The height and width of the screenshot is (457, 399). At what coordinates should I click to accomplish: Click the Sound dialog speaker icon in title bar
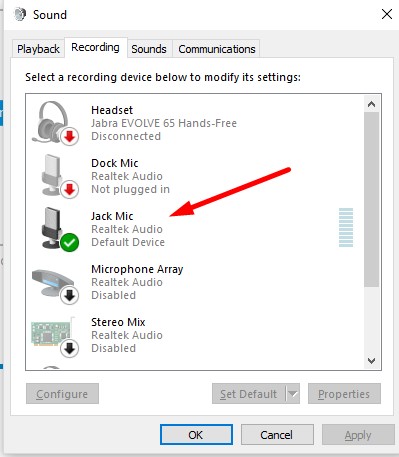tap(20, 14)
